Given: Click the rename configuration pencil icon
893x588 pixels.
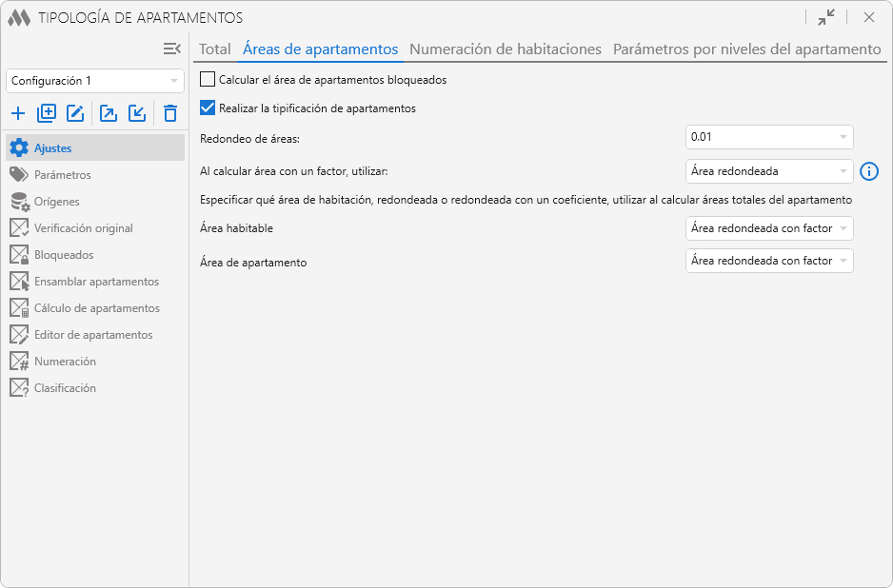Looking at the screenshot, I should click(75, 114).
